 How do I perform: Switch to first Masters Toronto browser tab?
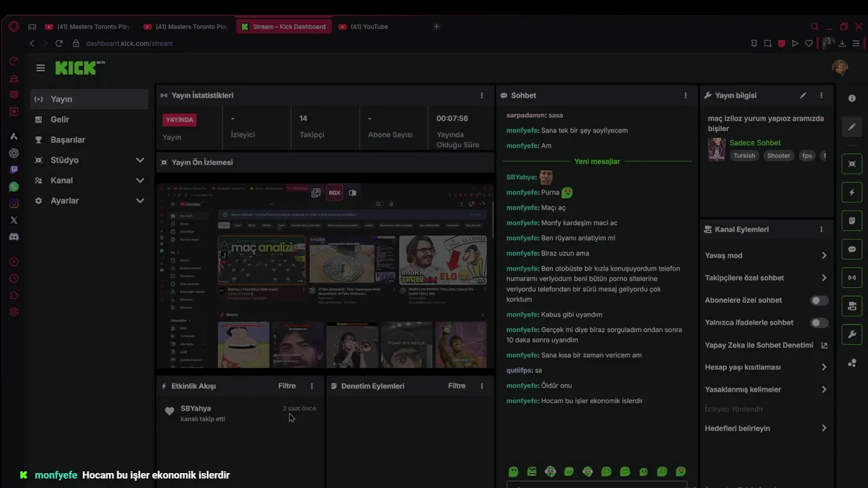(x=88, y=26)
